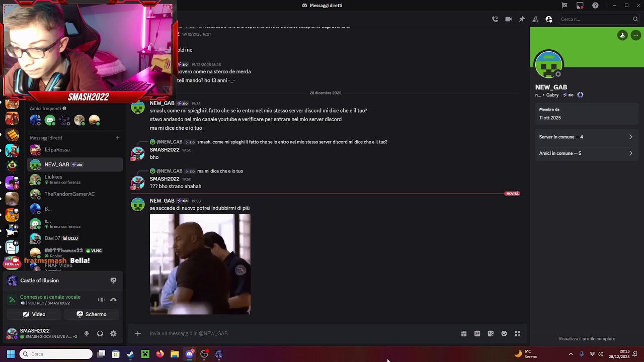644x362 pixels.
Task: Create new DM with plus next to 'Messaggi diretti'
Action: pos(118,138)
